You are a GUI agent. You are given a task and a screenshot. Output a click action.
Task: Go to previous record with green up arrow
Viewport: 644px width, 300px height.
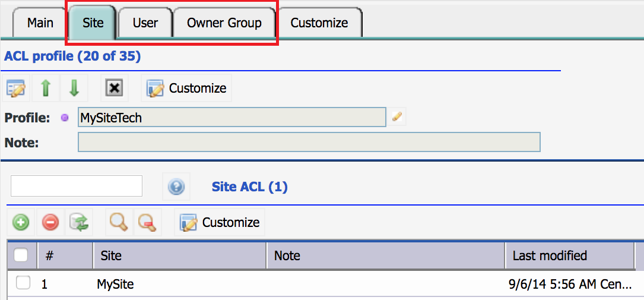tap(46, 88)
